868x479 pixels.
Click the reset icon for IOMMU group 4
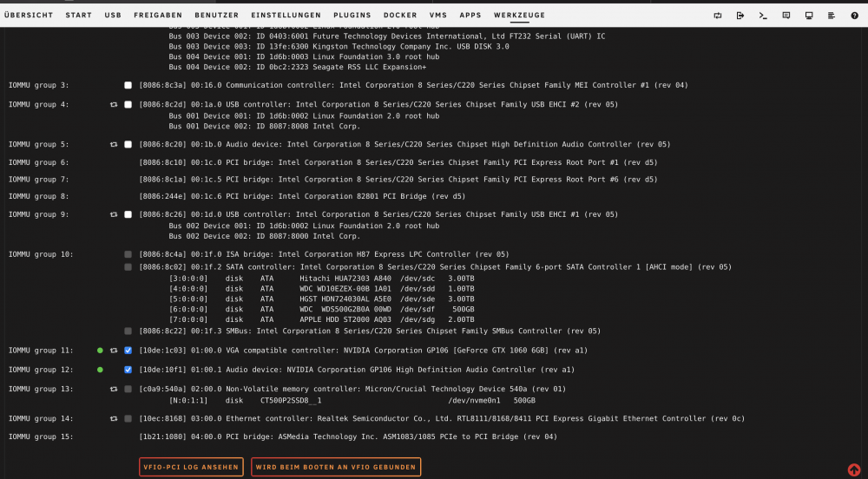click(x=114, y=104)
